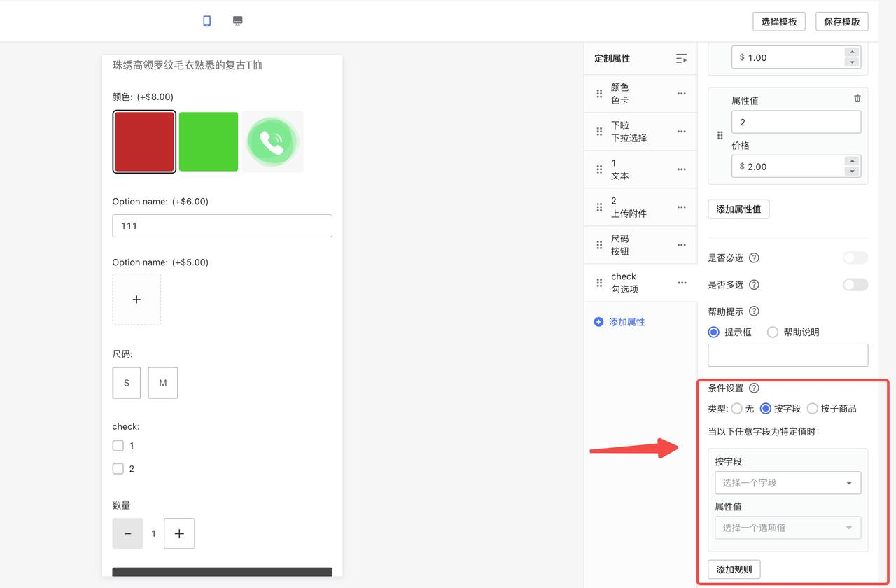This screenshot has height=588, width=896.
Task: Increase the $1.00 price with up arrow
Action: tap(852, 52)
